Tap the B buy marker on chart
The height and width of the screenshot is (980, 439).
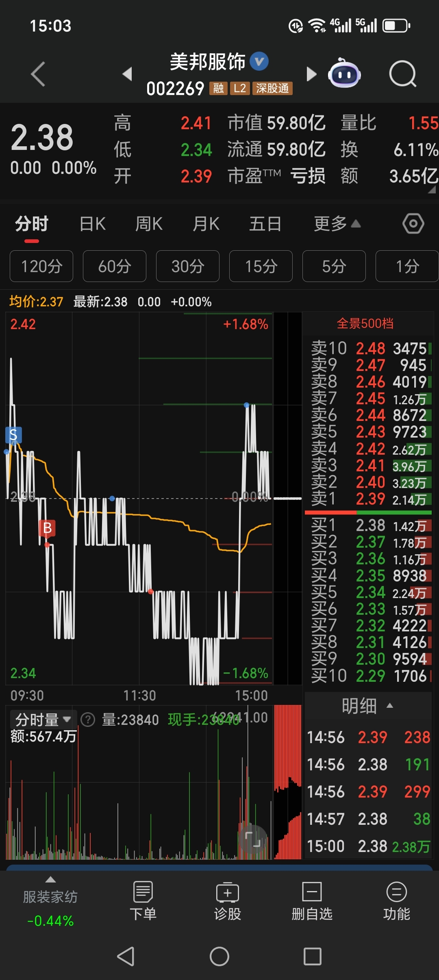(47, 528)
